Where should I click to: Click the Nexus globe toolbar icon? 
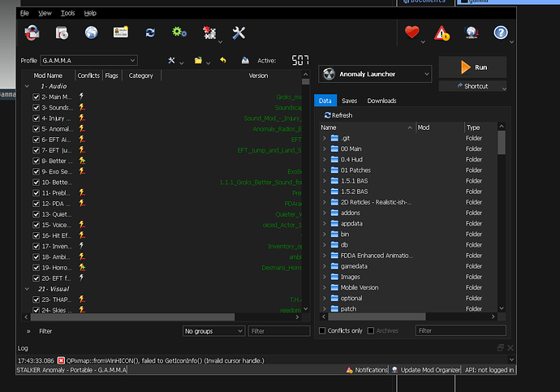(x=92, y=32)
